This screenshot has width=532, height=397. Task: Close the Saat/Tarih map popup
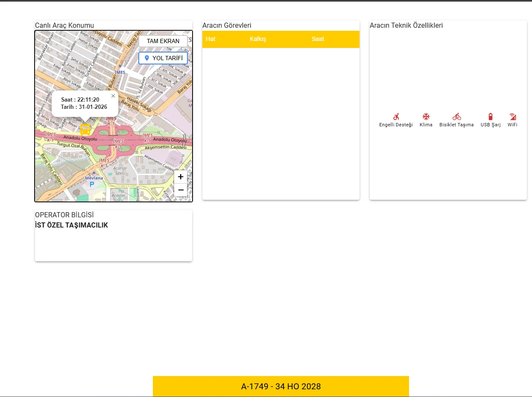click(x=113, y=96)
